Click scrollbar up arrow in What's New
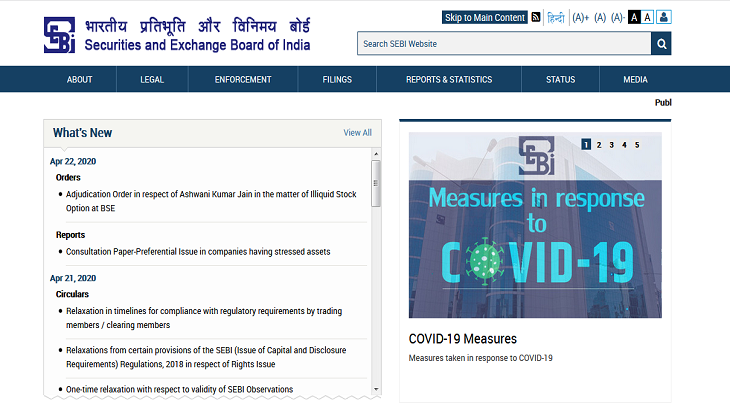The width and height of the screenshot is (730, 419). [x=376, y=154]
